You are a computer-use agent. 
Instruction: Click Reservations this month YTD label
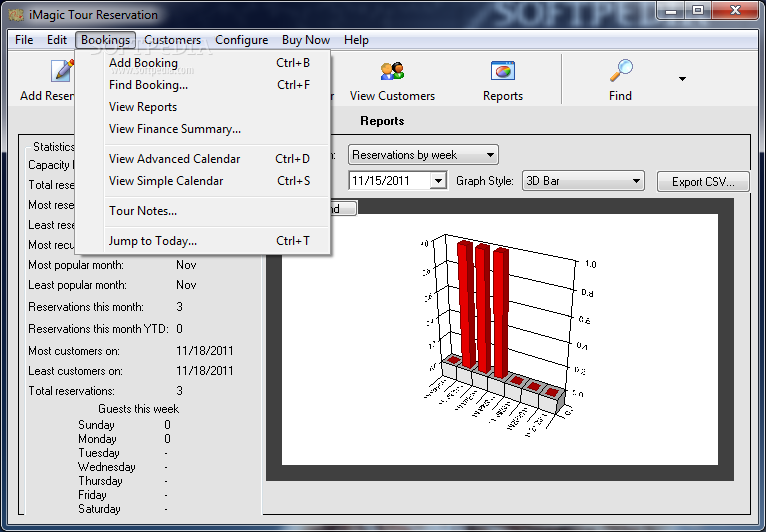[98, 329]
